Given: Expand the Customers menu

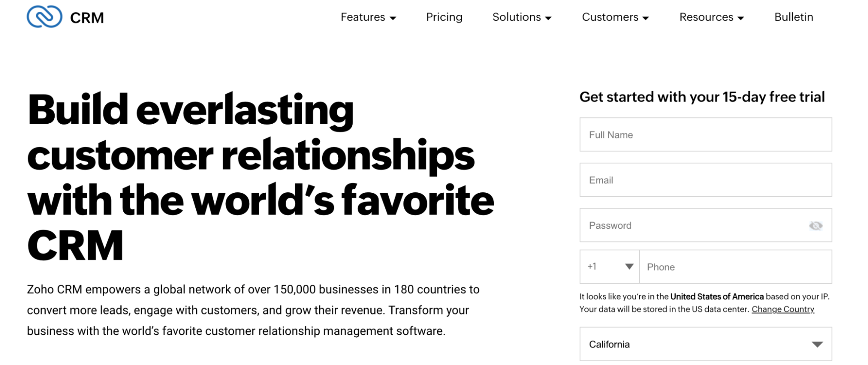Looking at the screenshot, I should (x=615, y=17).
